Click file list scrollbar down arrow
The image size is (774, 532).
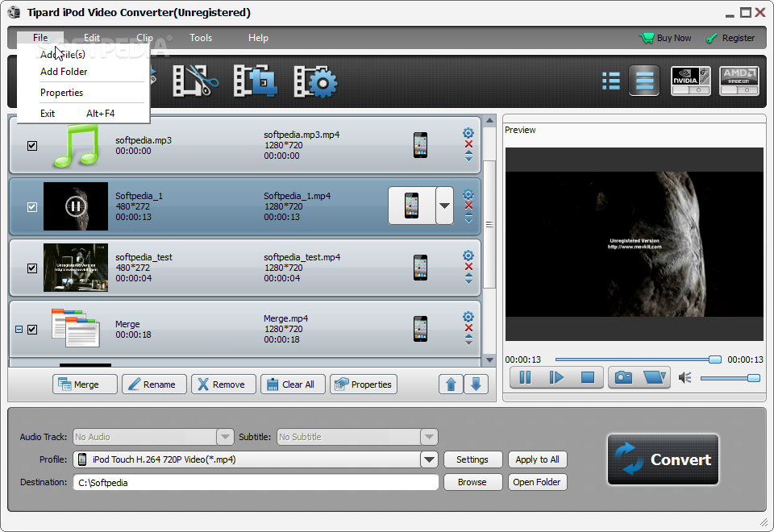click(489, 360)
